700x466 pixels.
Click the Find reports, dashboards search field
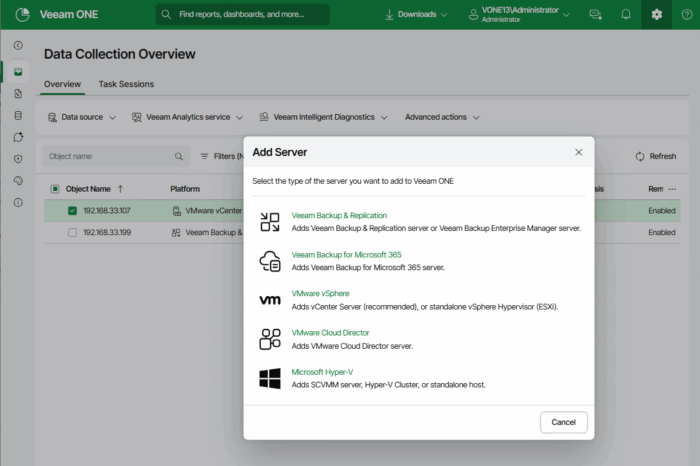click(x=242, y=15)
